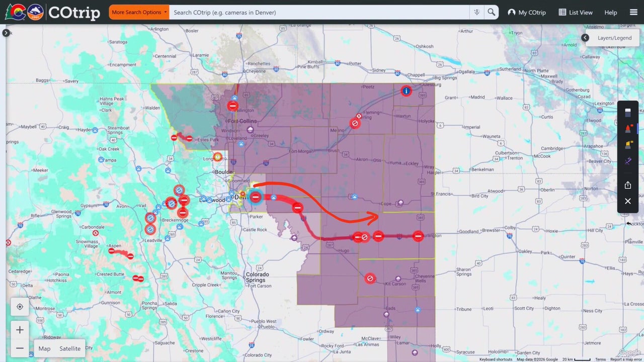
Task: Center map on my location
Action: 20,307
